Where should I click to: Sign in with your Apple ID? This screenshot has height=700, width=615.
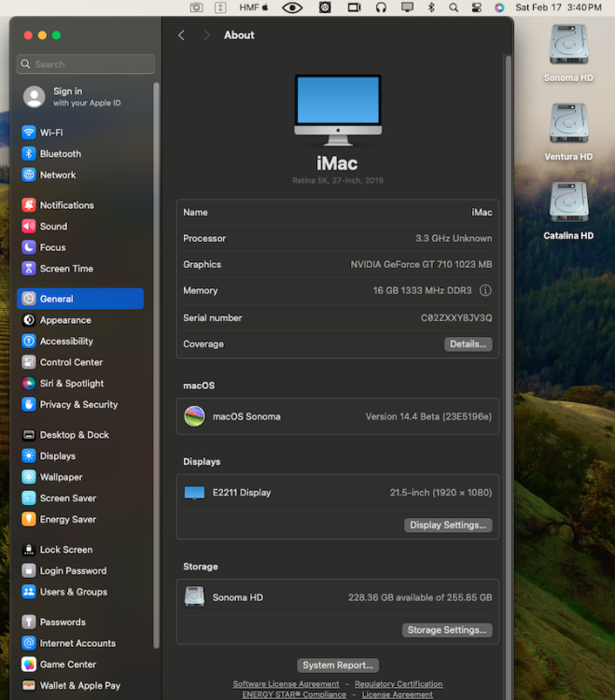(80, 97)
